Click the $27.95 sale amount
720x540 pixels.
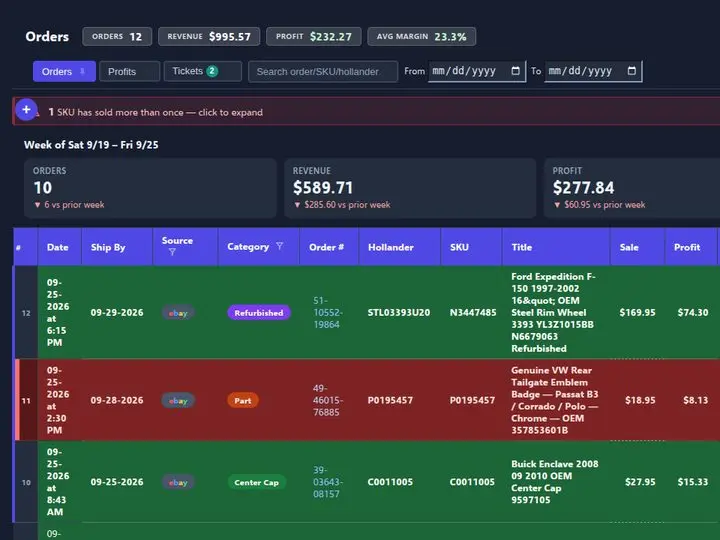(640, 482)
